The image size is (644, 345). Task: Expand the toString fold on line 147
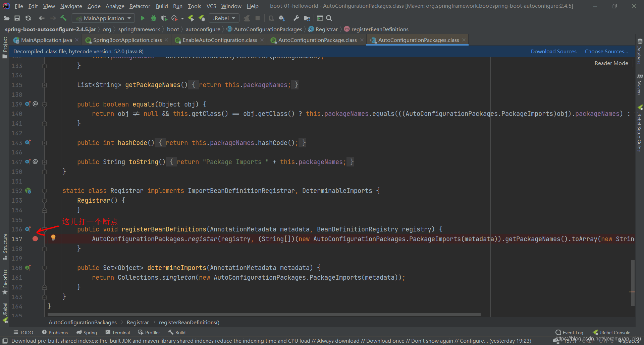(44, 162)
